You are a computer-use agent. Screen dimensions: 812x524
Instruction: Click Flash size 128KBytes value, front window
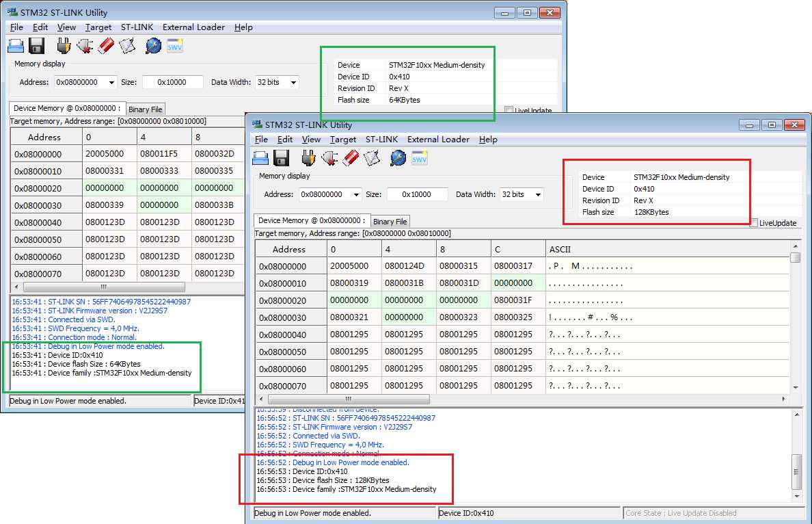point(651,212)
